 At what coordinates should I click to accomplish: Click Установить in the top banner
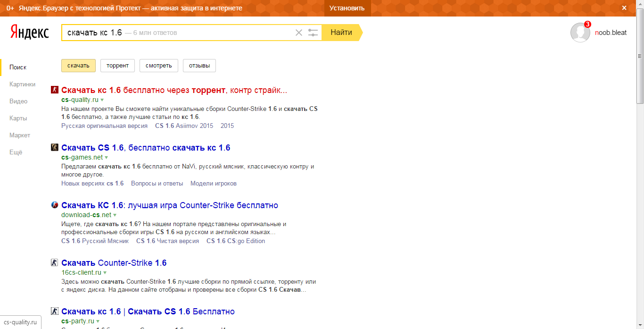(347, 8)
